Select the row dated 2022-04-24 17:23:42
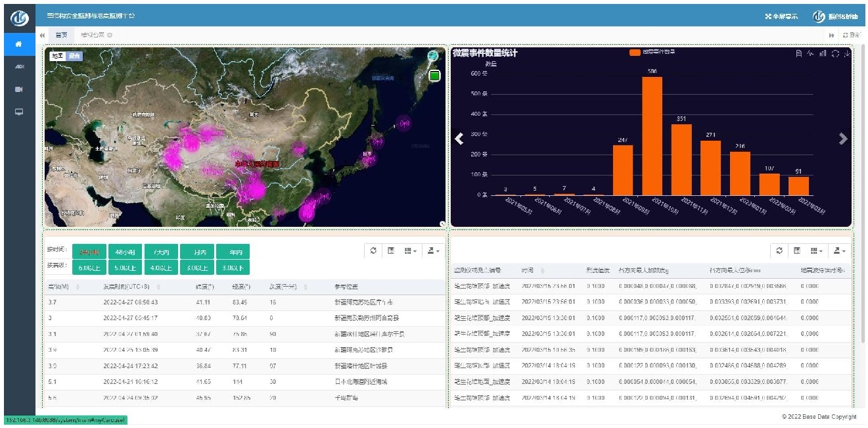 244,366
